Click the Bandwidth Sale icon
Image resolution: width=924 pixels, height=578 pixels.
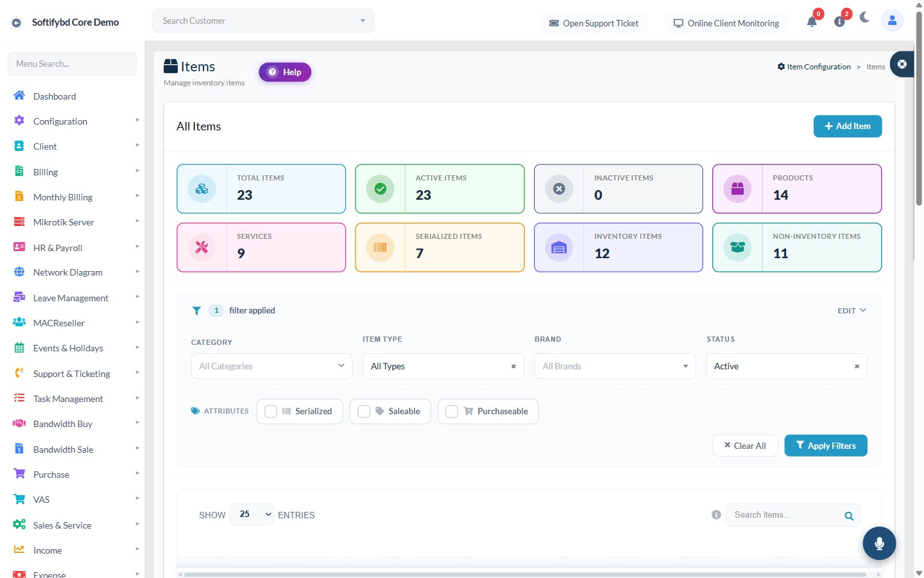[x=19, y=449]
